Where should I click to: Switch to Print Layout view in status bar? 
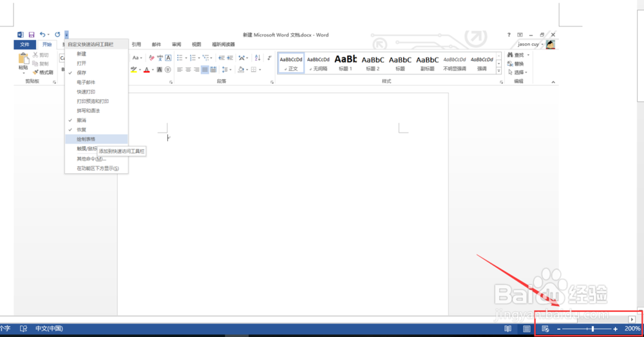coord(527,329)
